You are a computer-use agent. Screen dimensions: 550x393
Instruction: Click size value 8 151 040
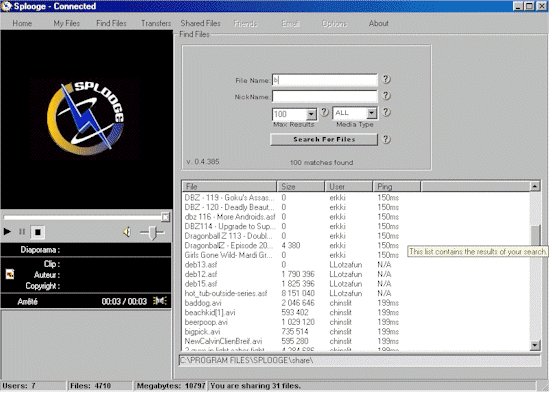tap(298, 293)
